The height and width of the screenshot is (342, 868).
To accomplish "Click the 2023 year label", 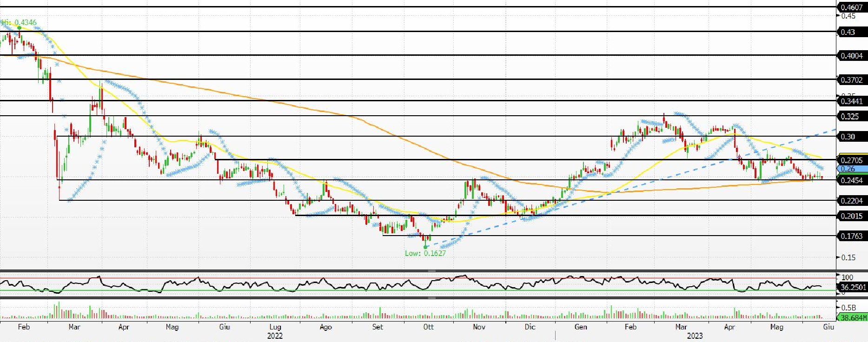I will click(695, 336).
